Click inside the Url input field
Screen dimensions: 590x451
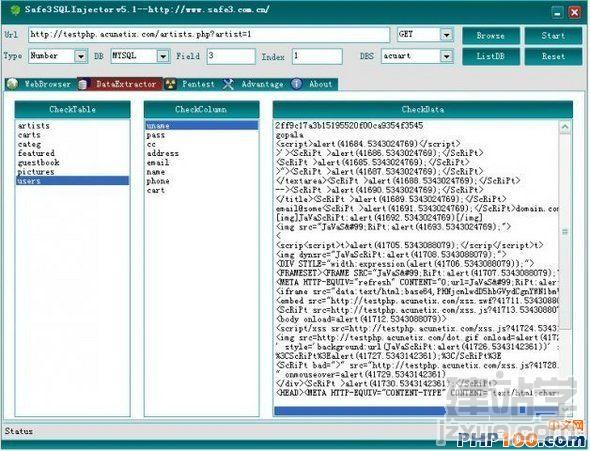(x=209, y=35)
